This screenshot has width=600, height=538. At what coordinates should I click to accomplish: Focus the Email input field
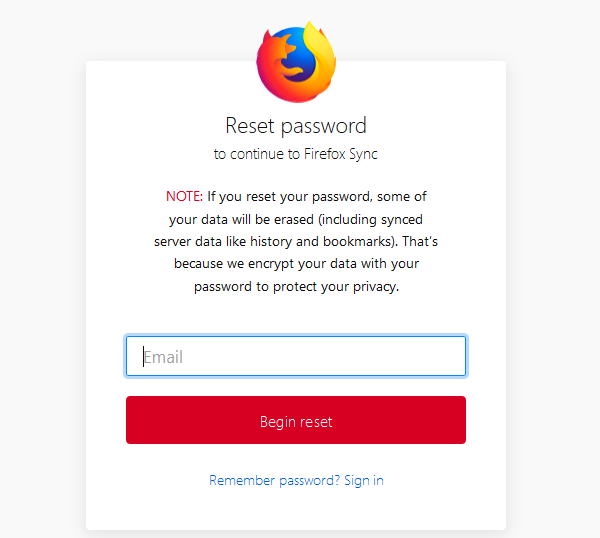tap(296, 356)
